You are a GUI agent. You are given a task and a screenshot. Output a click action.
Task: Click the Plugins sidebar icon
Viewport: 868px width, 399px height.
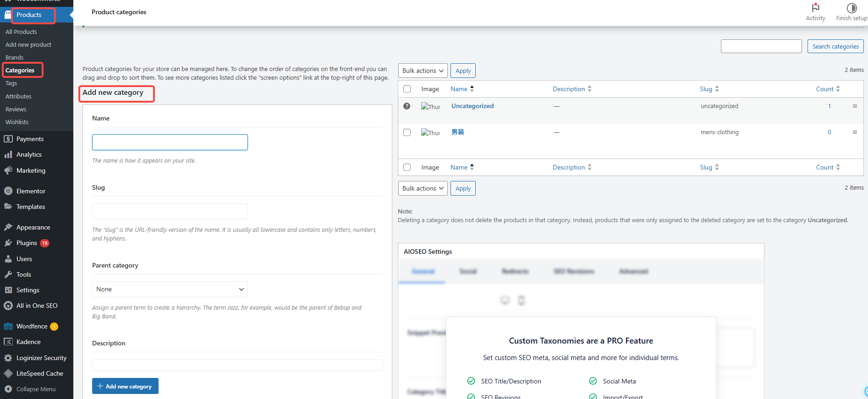(8, 243)
